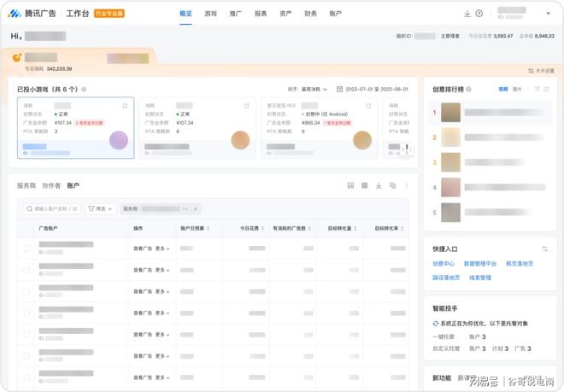564x392 pixels.
Task: Tick the second ad account row checkbox
Action: point(26,270)
